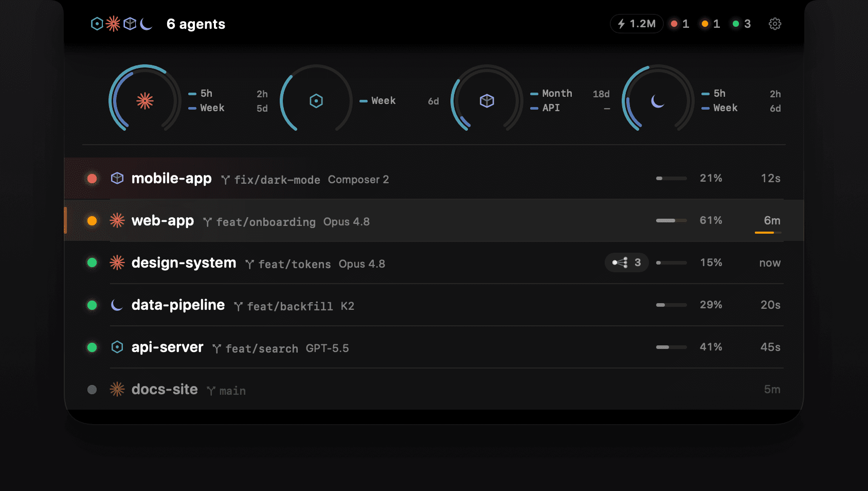Image resolution: width=868 pixels, height=491 pixels.
Task: Click the '18d' reset time
Action: coord(601,94)
